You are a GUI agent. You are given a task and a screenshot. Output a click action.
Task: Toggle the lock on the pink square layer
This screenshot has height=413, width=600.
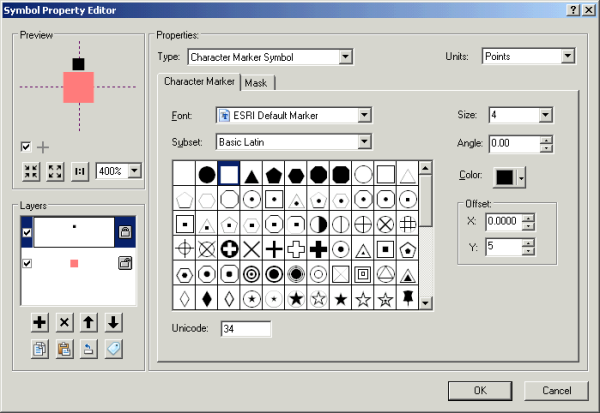click(125, 263)
